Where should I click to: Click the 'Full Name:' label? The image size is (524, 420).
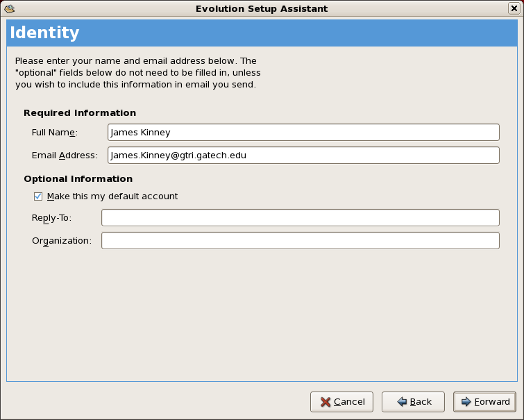pos(55,133)
